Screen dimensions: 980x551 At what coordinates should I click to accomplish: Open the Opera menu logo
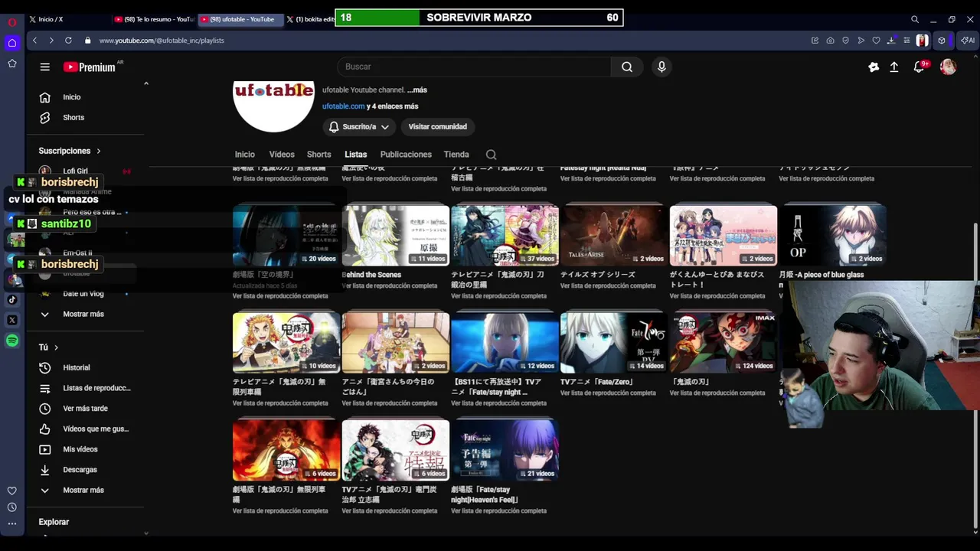pos(11,21)
